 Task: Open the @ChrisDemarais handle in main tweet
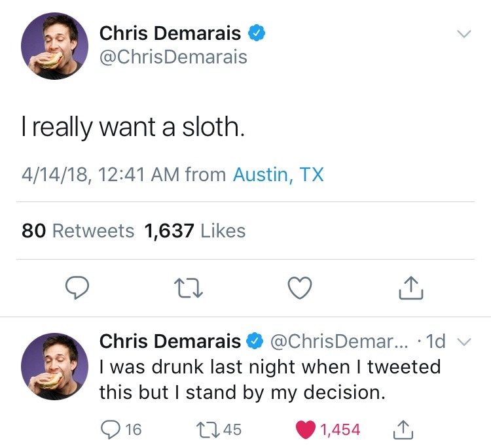[x=173, y=58]
